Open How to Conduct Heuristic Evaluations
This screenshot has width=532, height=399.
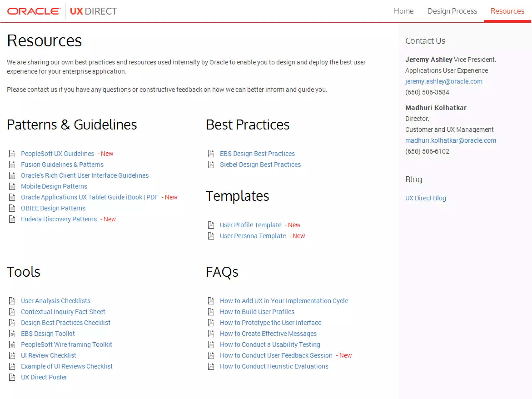[x=274, y=366]
